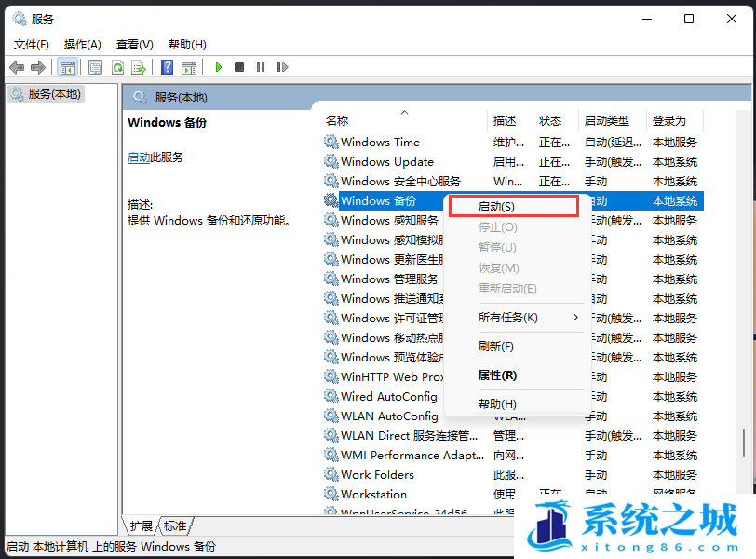Select the Windows 安全中心服务 row
The width and height of the screenshot is (756, 559).
(514, 182)
